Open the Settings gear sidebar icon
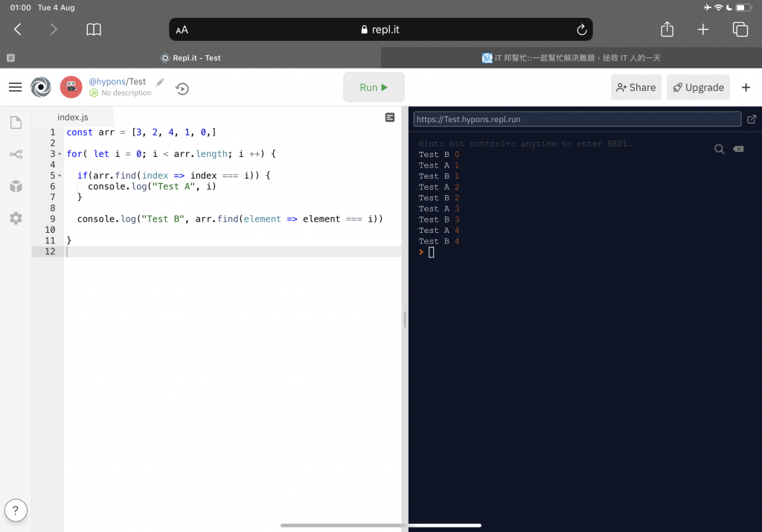This screenshot has width=762, height=532. (16, 218)
